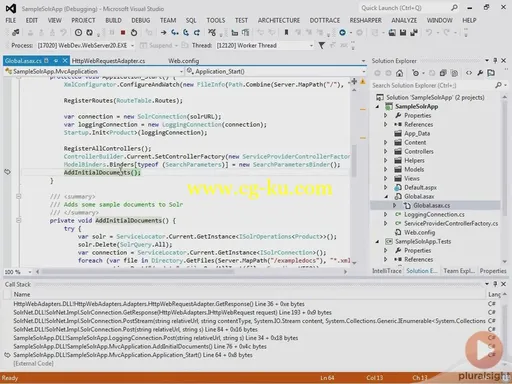This screenshot has width=512, height=384.
Task: Switch to the Team Explorer panel tab
Action: click(x=459, y=271)
